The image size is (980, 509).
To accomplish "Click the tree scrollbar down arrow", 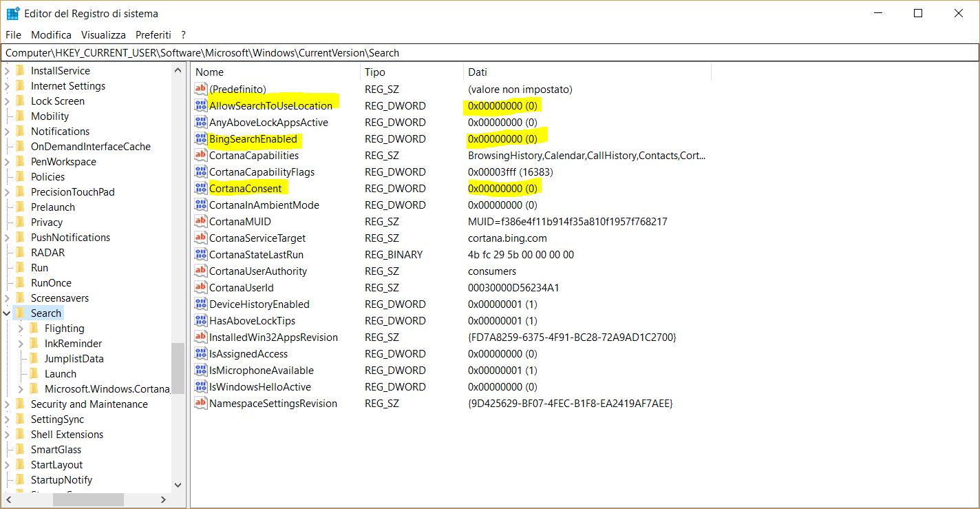I will [178, 485].
